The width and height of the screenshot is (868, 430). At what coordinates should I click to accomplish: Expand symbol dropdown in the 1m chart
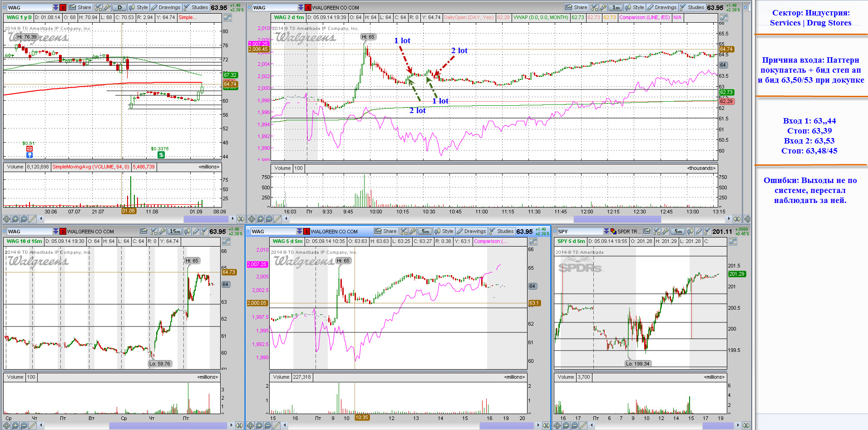(x=301, y=7)
